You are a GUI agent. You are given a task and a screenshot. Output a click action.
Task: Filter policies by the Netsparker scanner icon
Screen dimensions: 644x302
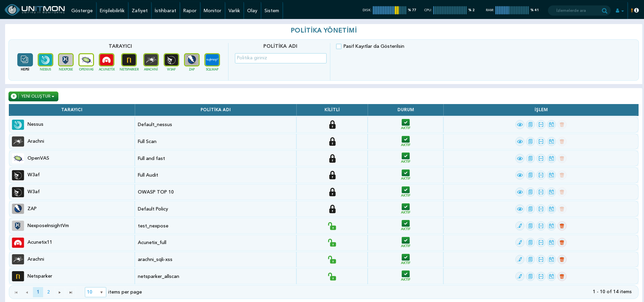[x=129, y=60]
